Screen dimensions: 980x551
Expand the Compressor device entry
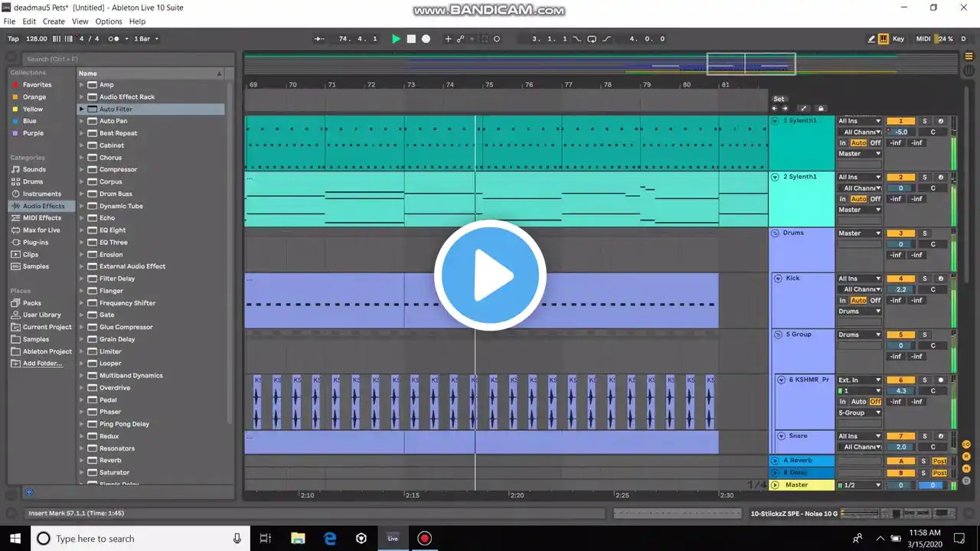click(x=81, y=170)
